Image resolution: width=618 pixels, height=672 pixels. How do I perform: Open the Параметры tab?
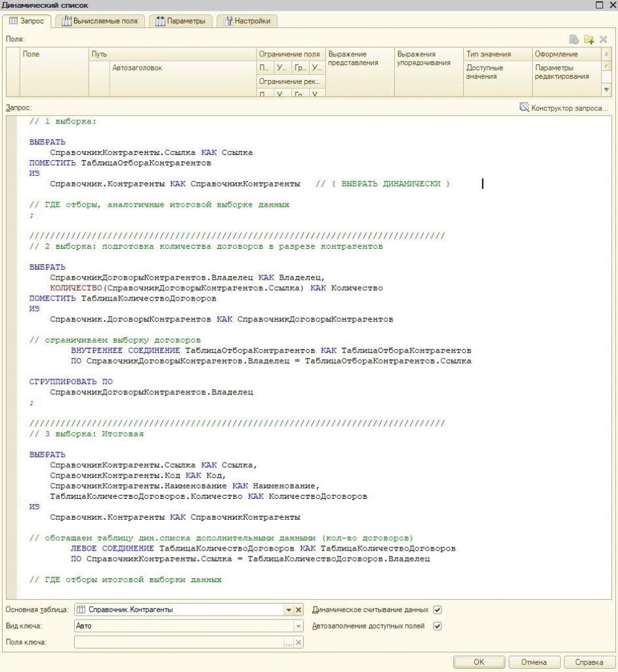tap(180, 21)
